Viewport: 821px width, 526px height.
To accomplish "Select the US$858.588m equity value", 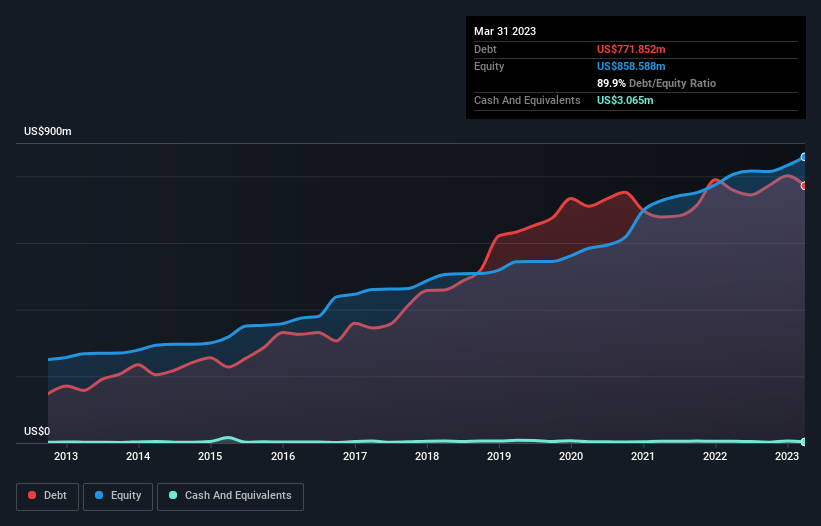I will point(631,66).
